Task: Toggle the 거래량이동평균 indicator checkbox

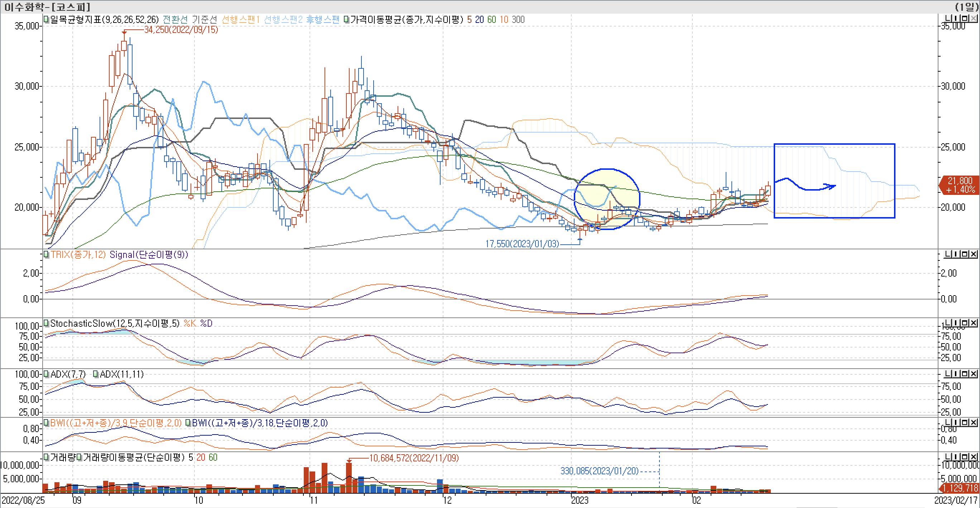Action: (80, 457)
